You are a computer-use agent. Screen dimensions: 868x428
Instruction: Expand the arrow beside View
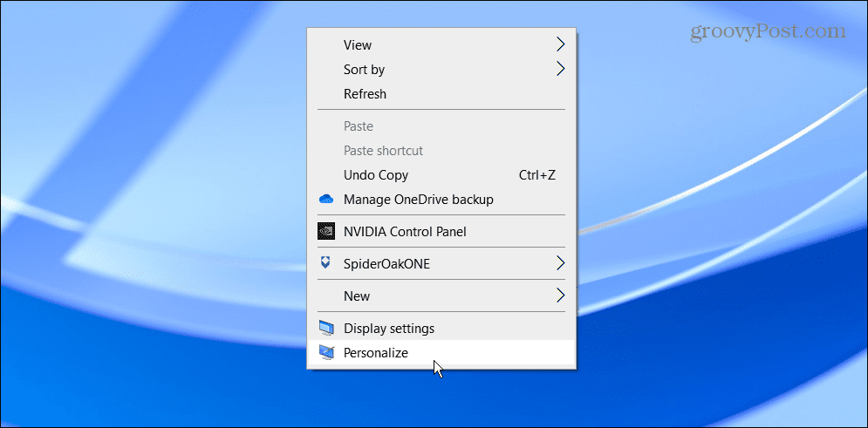coord(561,44)
